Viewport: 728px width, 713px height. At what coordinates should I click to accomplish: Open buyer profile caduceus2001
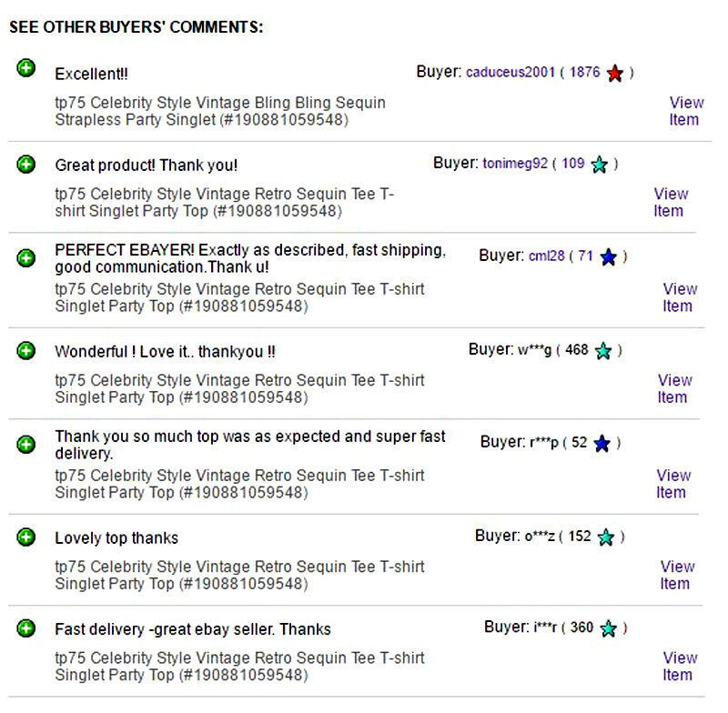511,73
